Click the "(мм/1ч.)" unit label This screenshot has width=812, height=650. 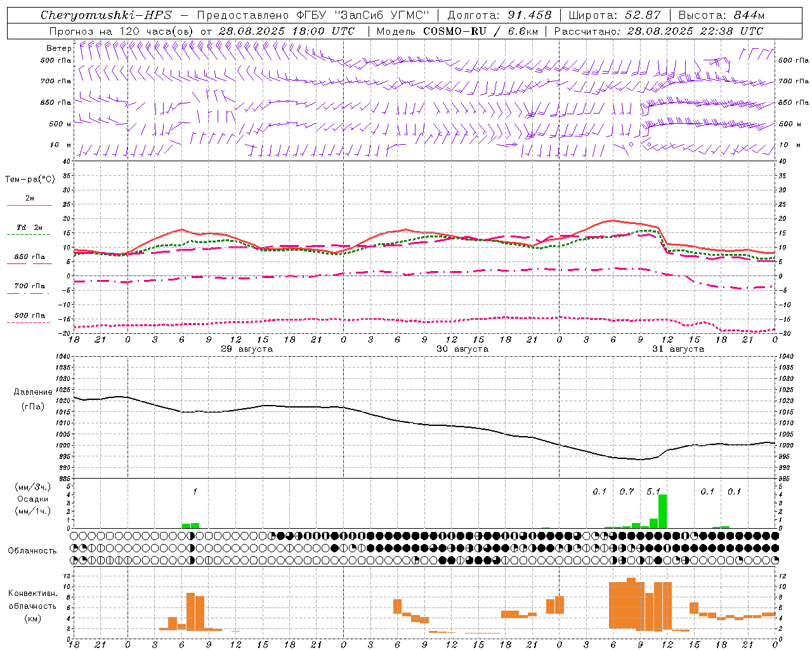[33, 511]
